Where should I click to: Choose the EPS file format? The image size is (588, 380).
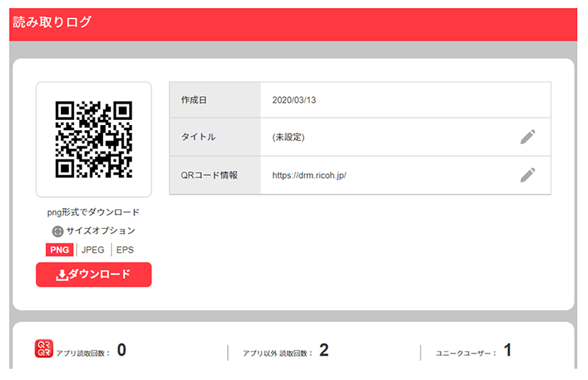125,249
